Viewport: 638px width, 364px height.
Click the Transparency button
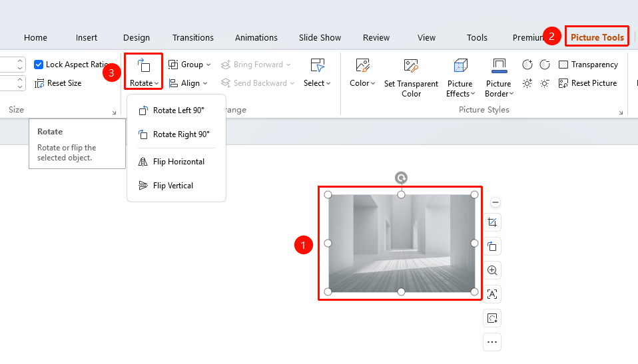tap(588, 65)
